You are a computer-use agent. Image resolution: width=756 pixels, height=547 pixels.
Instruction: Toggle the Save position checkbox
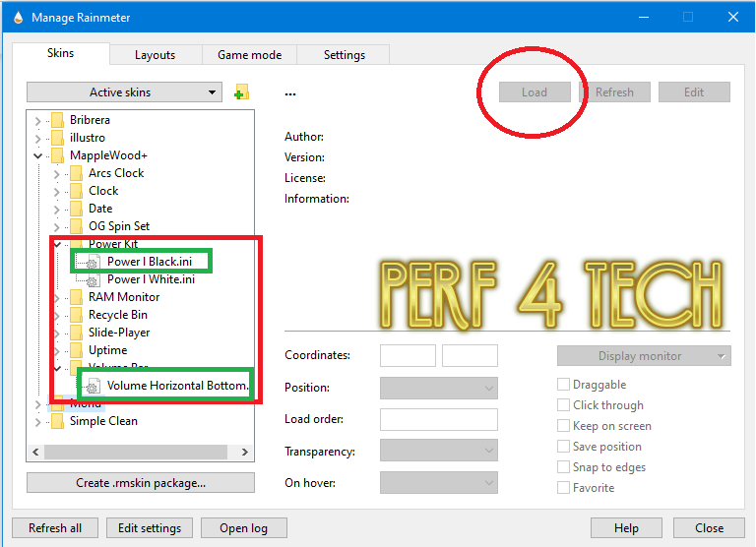click(x=563, y=447)
